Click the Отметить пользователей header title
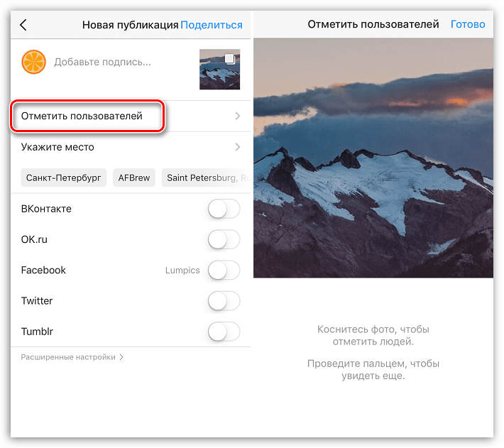The height and width of the screenshot is (448, 504). (x=373, y=24)
